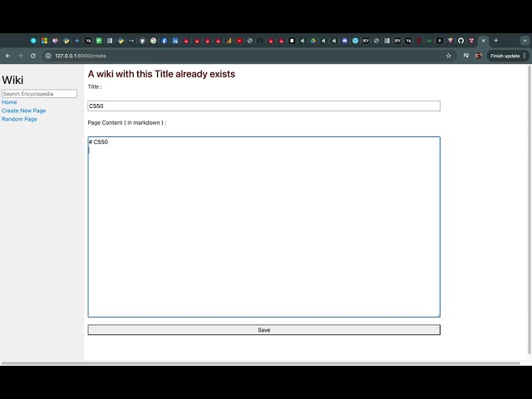Click the horizontal scrollbar at page bottom
Screen dimensions: 532x399
(x=260, y=363)
